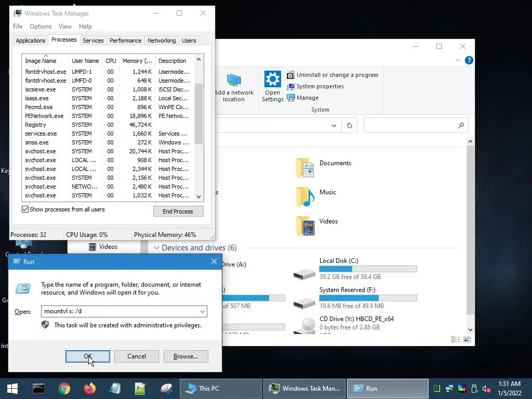Screen dimensions: 532x399
Task: Click Task Manager process list scrollbar down arrow
Action: (199, 197)
